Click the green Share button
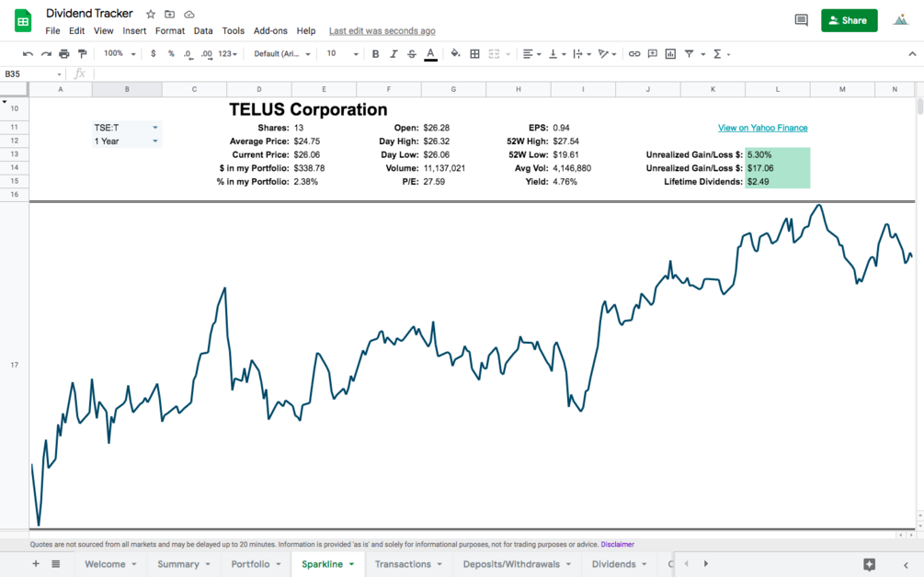The height and width of the screenshot is (577, 924). [x=850, y=20]
